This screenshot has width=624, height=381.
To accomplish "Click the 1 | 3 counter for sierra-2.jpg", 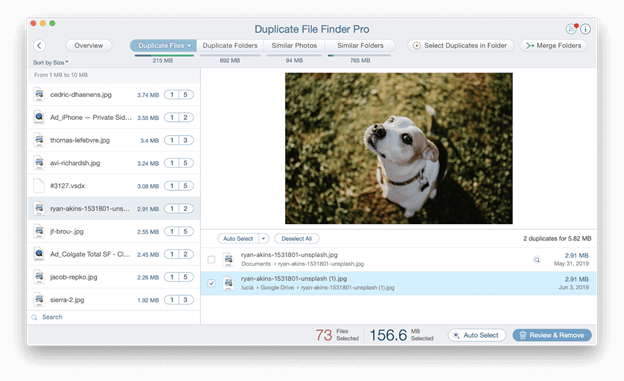I will click(x=179, y=300).
